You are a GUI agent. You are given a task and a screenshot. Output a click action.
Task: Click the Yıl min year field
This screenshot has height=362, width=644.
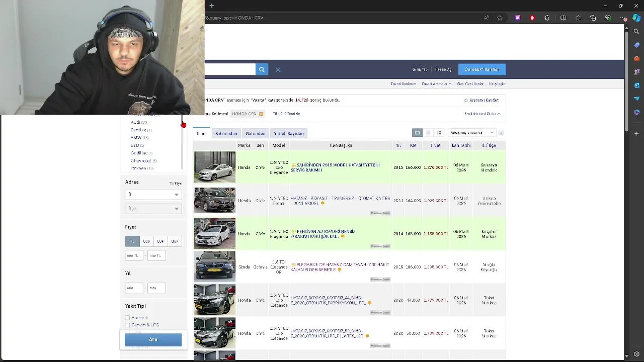134,288
